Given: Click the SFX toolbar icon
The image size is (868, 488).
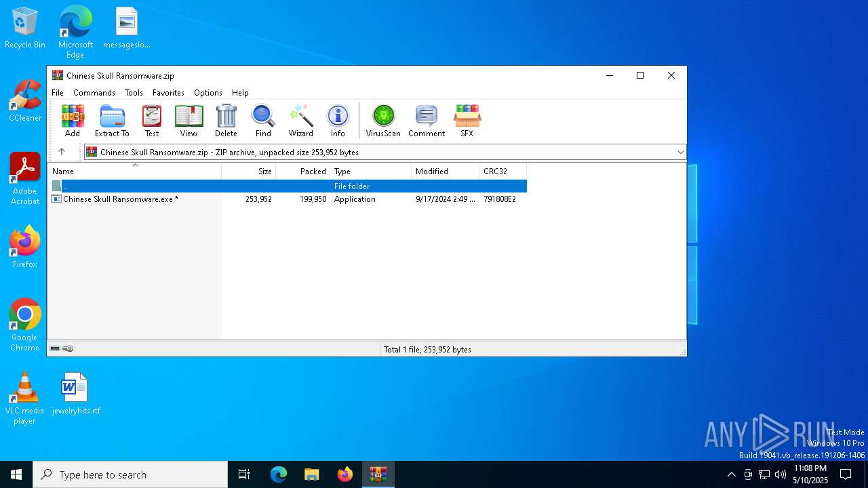Looking at the screenshot, I should (x=467, y=121).
